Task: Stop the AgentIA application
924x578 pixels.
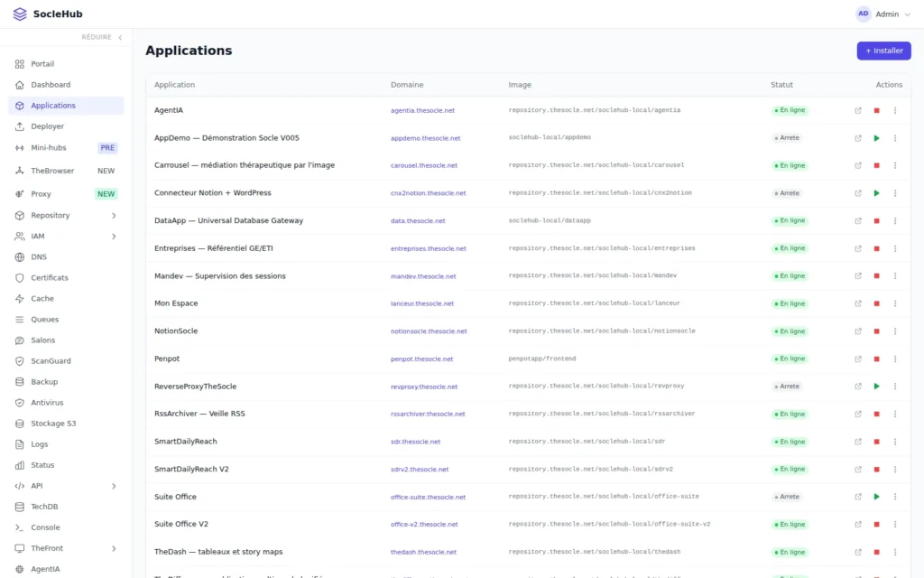Action: point(876,110)
